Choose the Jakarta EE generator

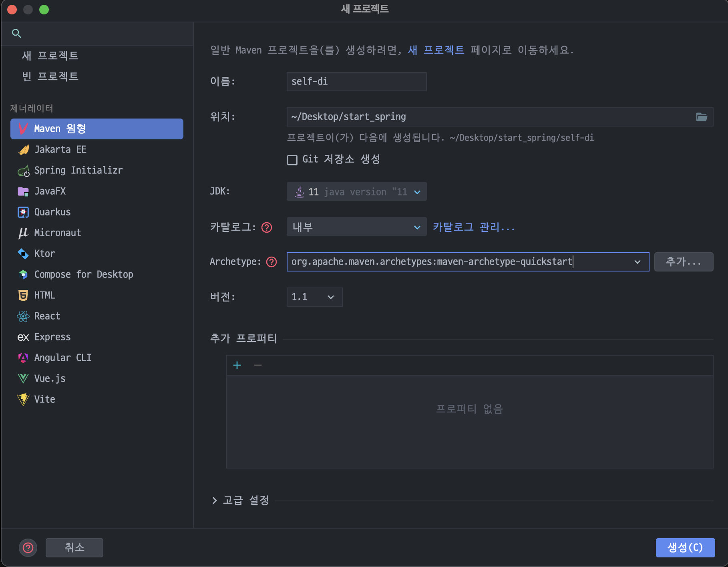[x=97, y=150]
